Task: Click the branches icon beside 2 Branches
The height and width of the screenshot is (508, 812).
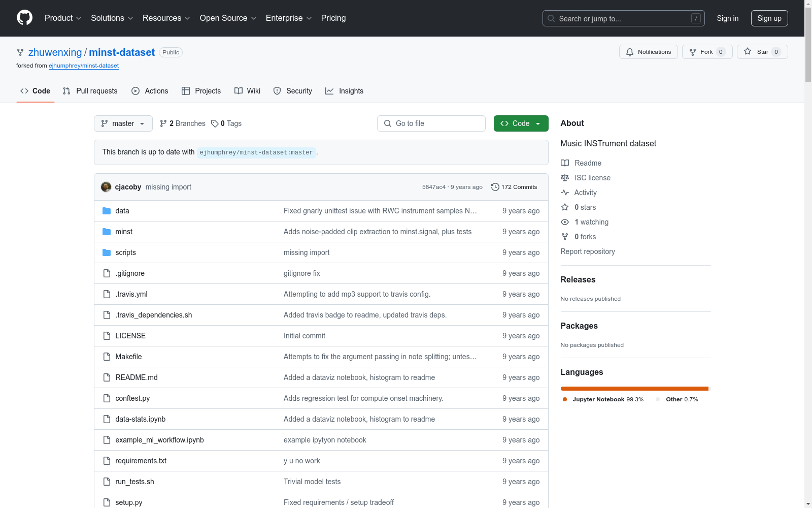Action: pos(163,123)
